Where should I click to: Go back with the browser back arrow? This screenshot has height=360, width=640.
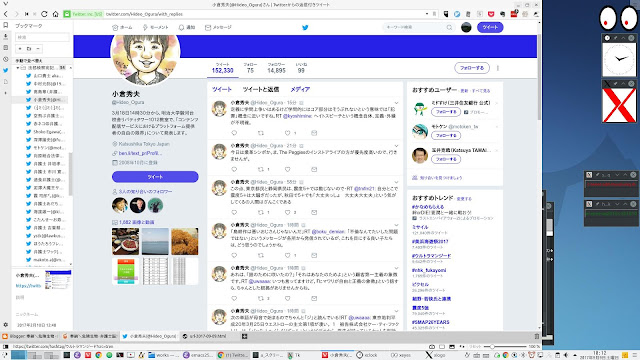tap(5, 14)
